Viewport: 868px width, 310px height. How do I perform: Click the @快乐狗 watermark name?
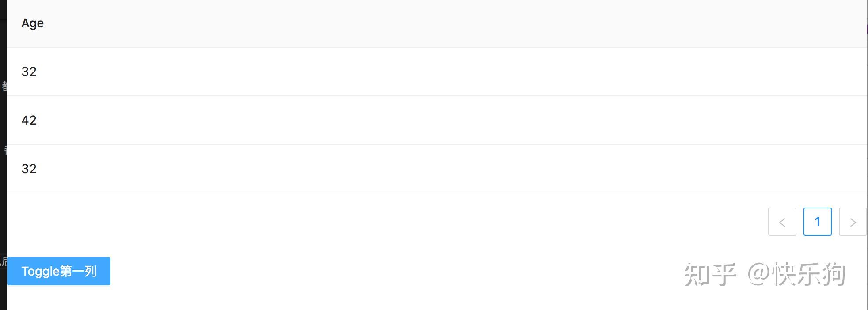coord(796,274)
